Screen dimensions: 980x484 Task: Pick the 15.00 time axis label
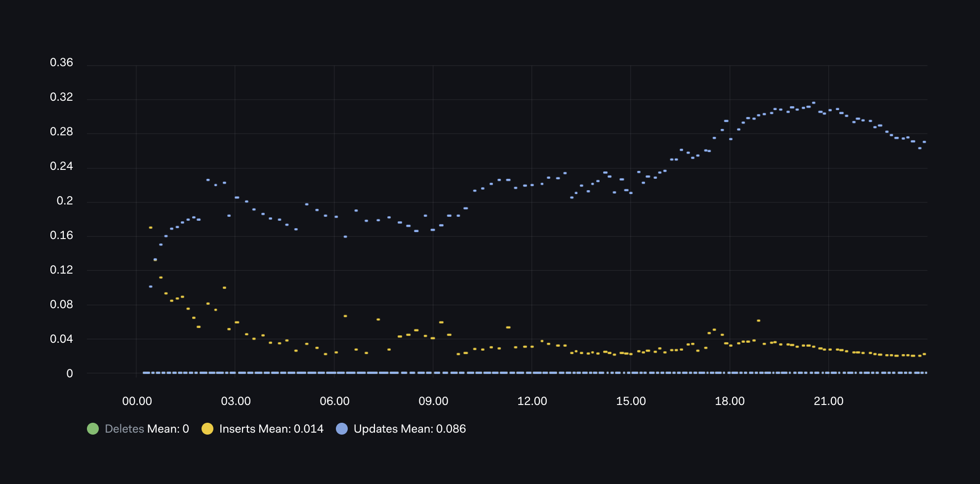(x=631, y=401)
